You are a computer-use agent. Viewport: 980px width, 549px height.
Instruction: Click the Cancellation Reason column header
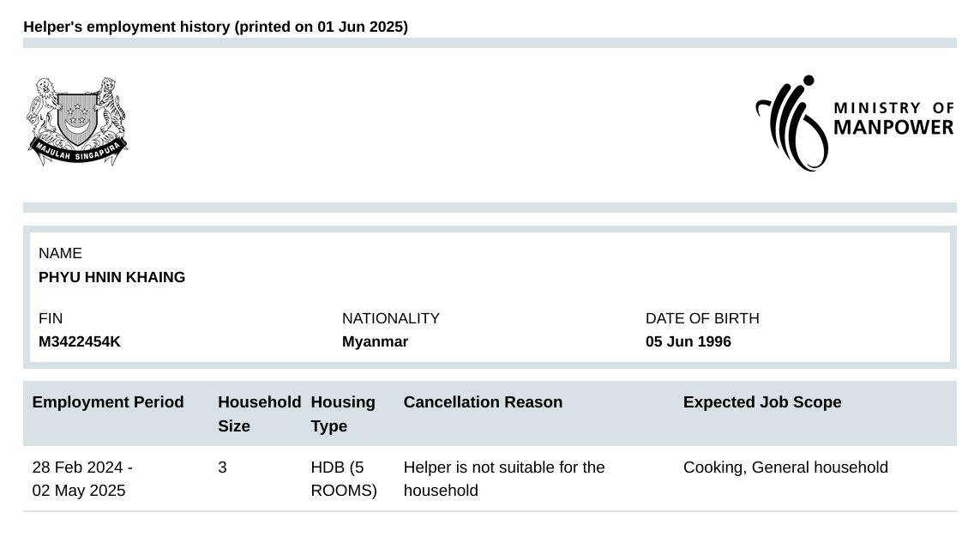(483, 402)
